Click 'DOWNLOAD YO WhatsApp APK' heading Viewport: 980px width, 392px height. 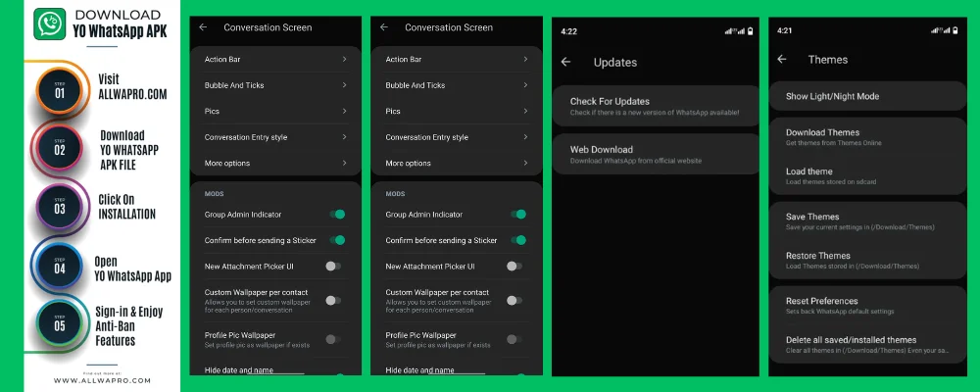[x=121, y=24]
